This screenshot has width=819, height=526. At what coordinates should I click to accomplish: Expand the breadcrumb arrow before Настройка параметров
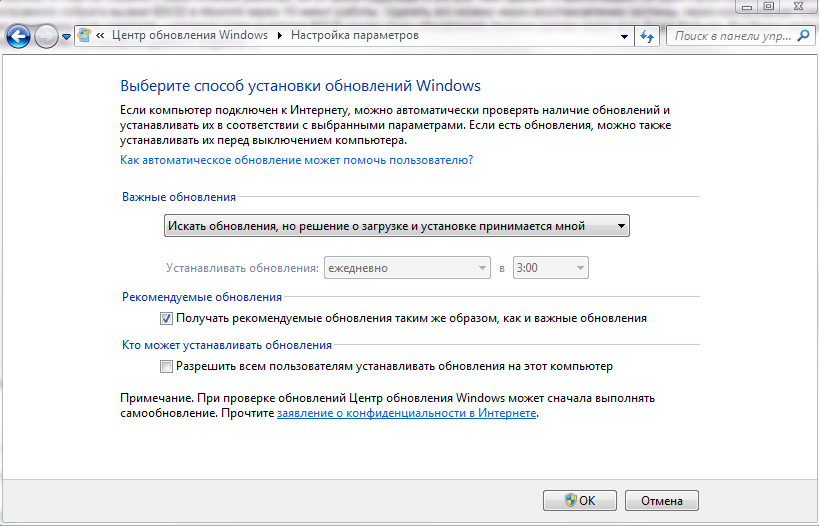click(x=279, y=36)
